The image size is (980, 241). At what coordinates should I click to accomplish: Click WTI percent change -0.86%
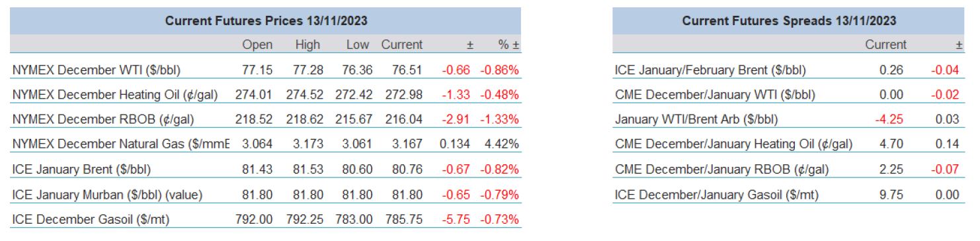[x=499, y=70]
